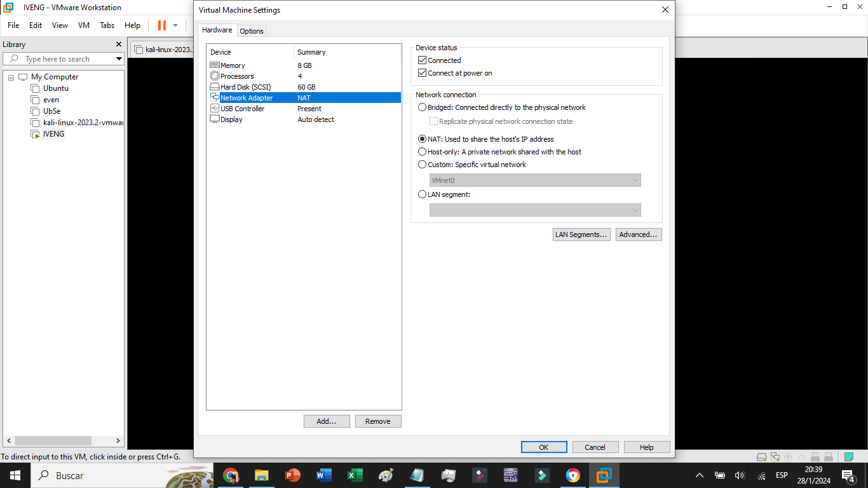Click the Advanced... button
The image size is (868, 488).
639,234
